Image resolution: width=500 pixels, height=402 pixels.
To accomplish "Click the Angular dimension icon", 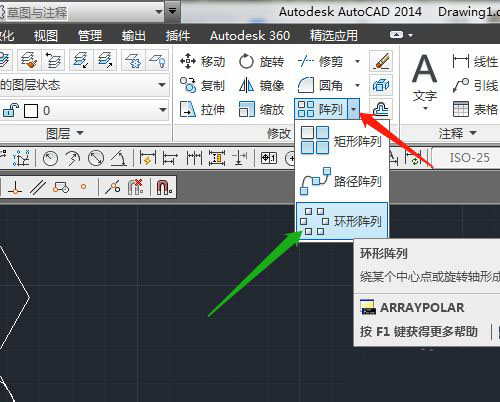I will click(x=119, y=158).
